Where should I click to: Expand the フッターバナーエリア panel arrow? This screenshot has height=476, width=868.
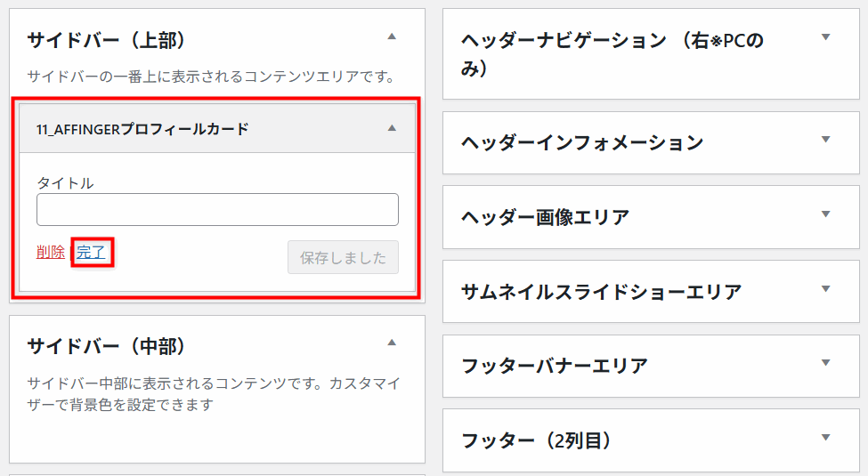[826, 363]
